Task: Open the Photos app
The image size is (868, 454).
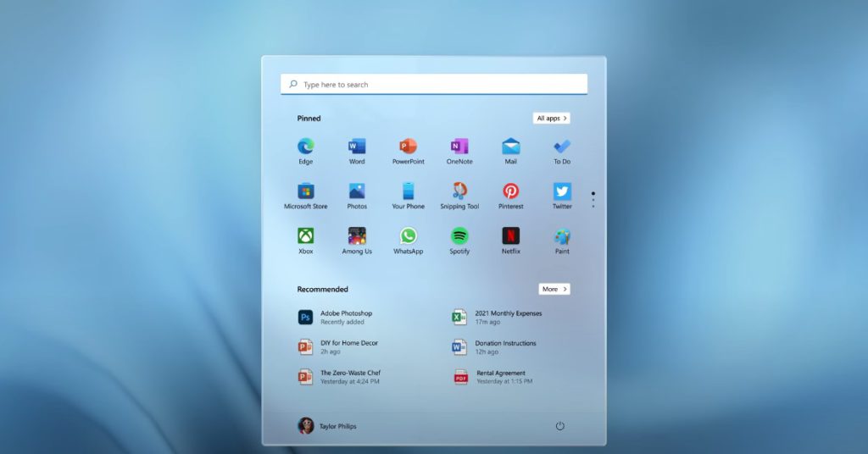Action: pos(357,196)
